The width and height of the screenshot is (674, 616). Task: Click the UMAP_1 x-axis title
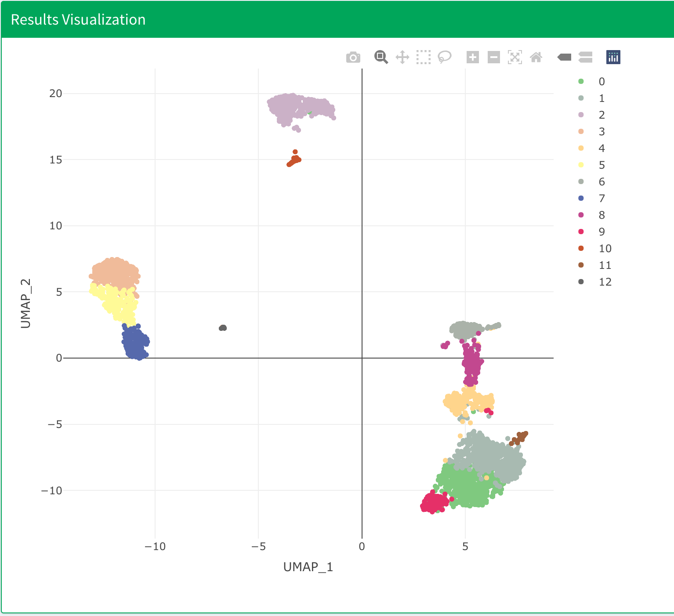pyautogui.click(x=308, y=567)
